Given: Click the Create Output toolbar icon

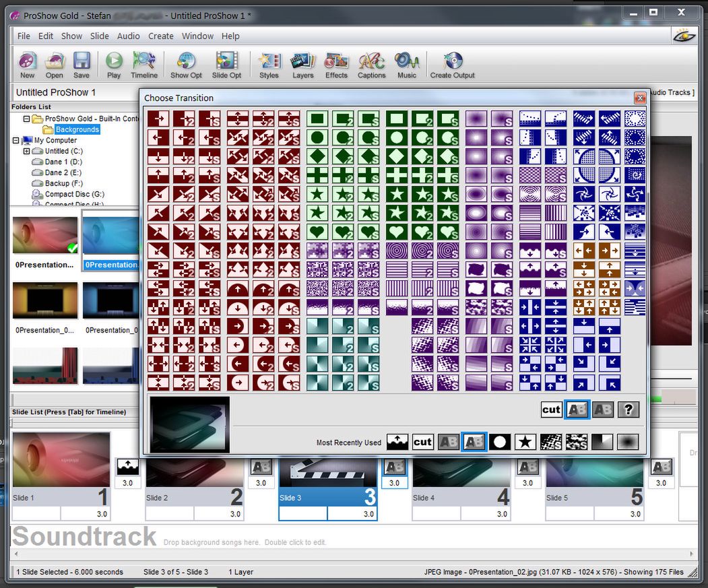Looking at the screenshot, I should coord(453,65).
